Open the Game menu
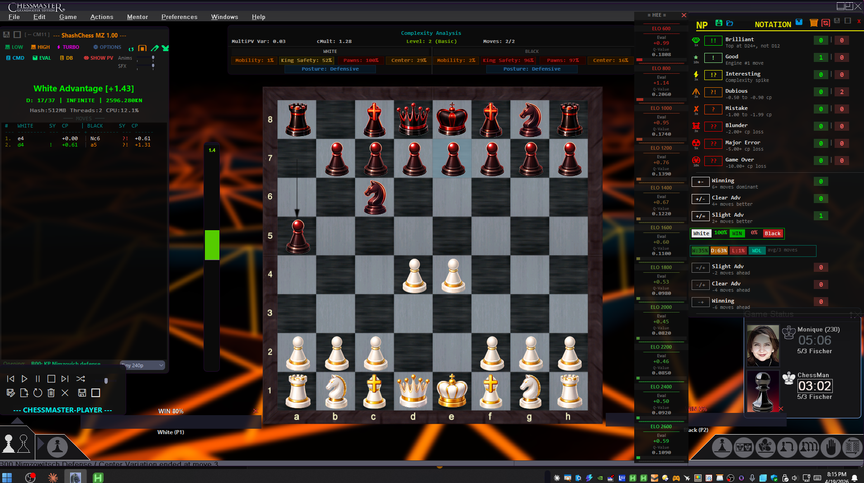The height and width of the screenshot is (483, 864). coord(68,17)
